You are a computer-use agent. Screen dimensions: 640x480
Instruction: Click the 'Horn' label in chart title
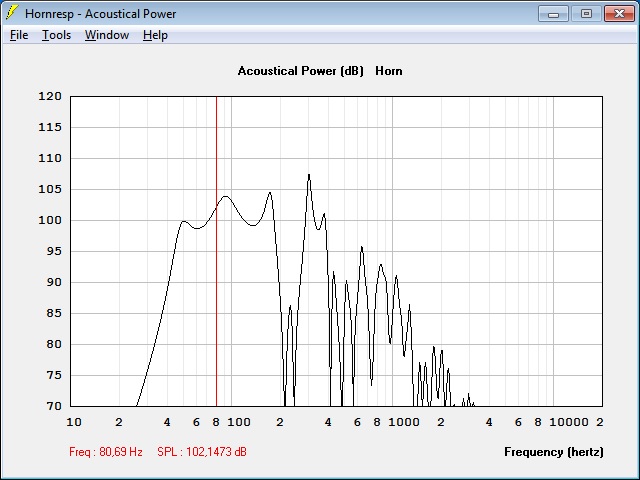tap(389, 71)
